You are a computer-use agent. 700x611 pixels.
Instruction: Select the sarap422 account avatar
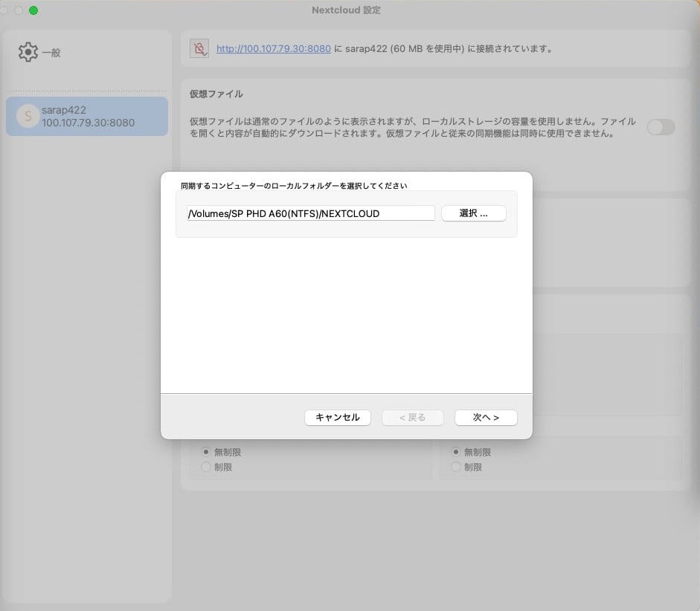[x=28, y=117]
